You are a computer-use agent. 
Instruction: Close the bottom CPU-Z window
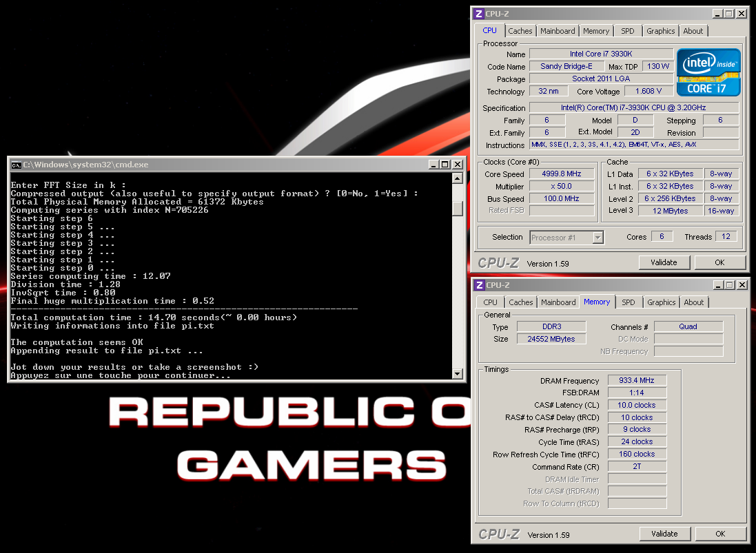tap(742, 284)
